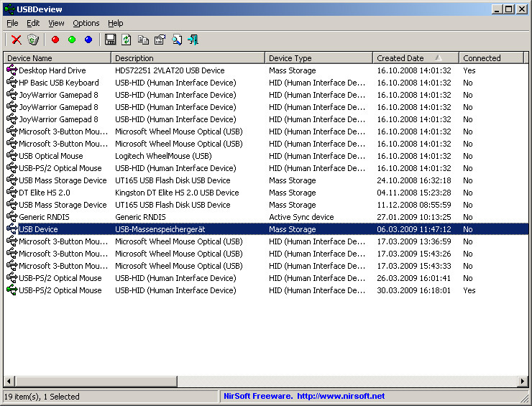Open the Edit menu
Viewport: 532px width, 406px height.
[33, 23]
